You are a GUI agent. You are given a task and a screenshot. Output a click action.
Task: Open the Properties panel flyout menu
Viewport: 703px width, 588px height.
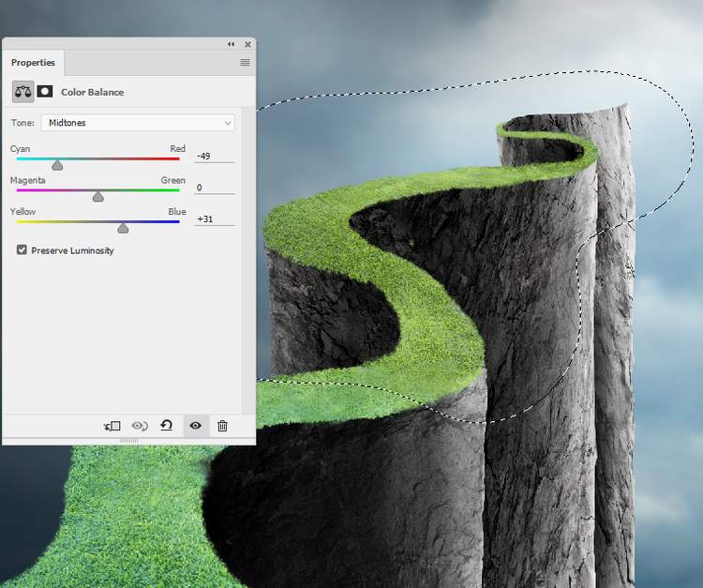(x=245, y=62)
